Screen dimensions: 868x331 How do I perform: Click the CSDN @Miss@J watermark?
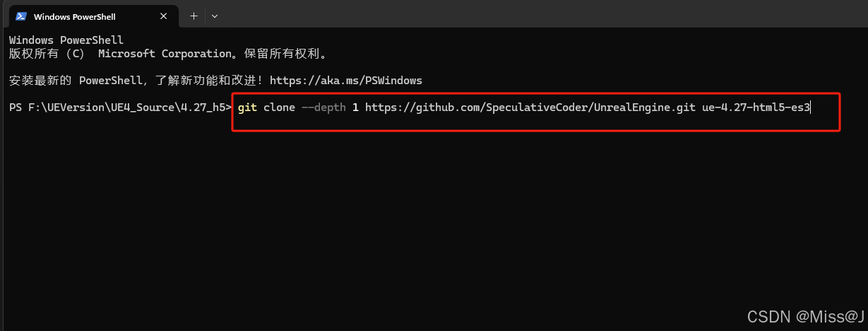806,315
